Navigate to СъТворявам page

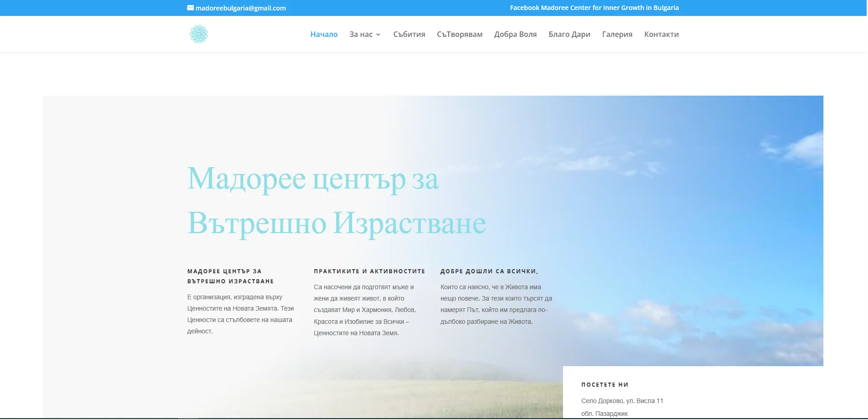[460, 34]
